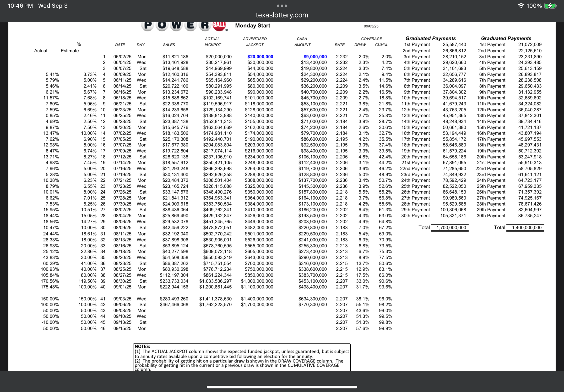Click the CASH AMOUNT column header
This screenshot has height=392, width=564.
click(302, 42)
